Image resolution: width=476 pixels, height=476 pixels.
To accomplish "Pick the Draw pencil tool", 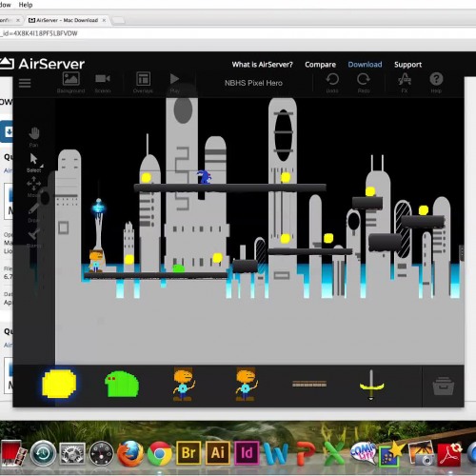I will coord(33,212).
